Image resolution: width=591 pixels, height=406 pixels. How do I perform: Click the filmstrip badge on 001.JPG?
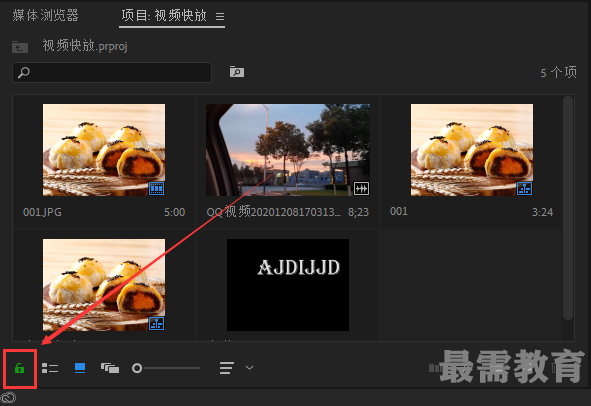pos(156,188)
